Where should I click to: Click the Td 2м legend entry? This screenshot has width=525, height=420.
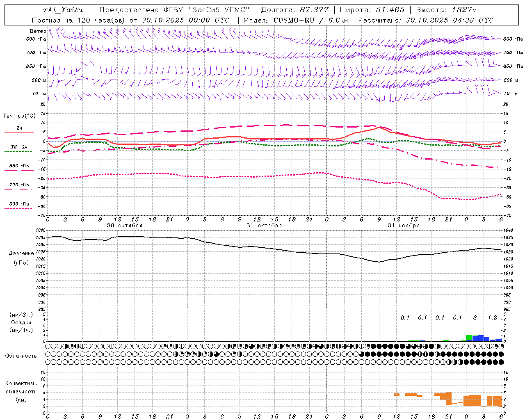pos(19,147)
